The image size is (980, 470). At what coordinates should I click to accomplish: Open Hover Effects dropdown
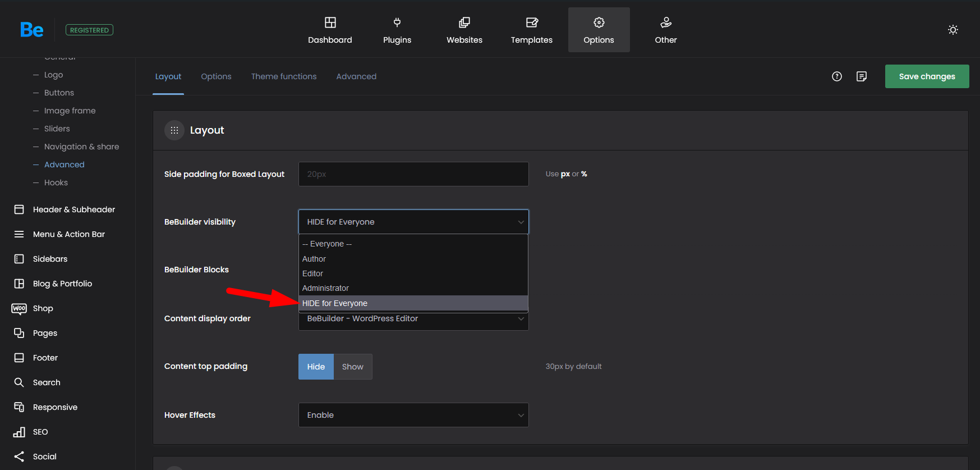(413, 415)
